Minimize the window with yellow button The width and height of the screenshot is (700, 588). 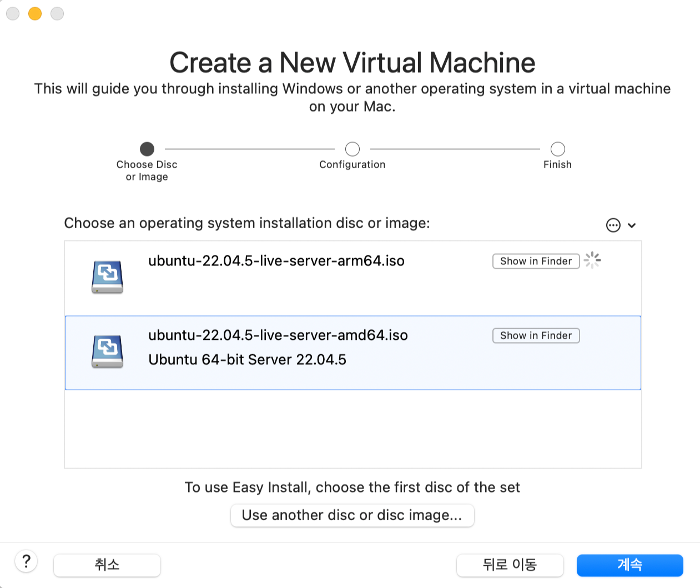(x=35, y=13)
